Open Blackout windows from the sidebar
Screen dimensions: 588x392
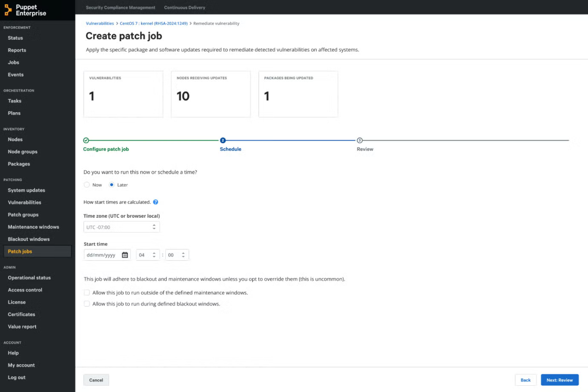click(29, 239)
